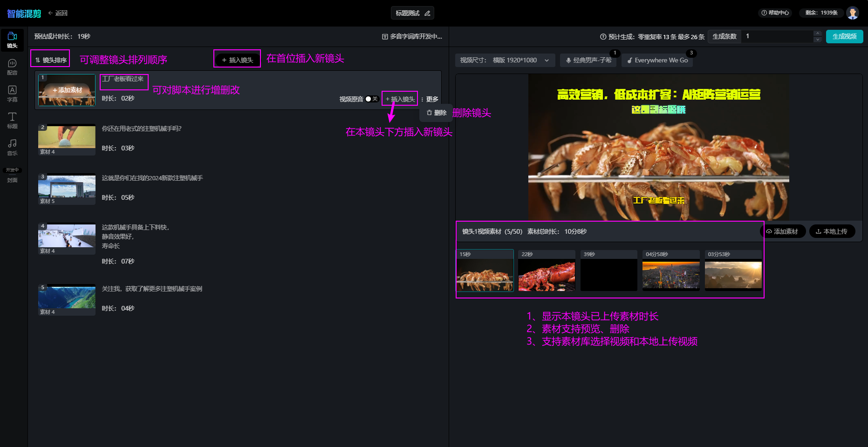This screenshot has height=447, width=868.
Task: Click 生成视频 generate video button
Action: click(x=844, y=36)
